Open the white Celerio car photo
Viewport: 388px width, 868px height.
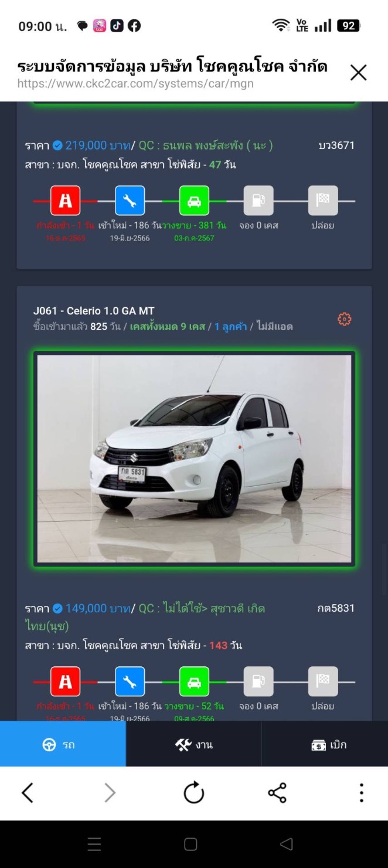[194, 459]
